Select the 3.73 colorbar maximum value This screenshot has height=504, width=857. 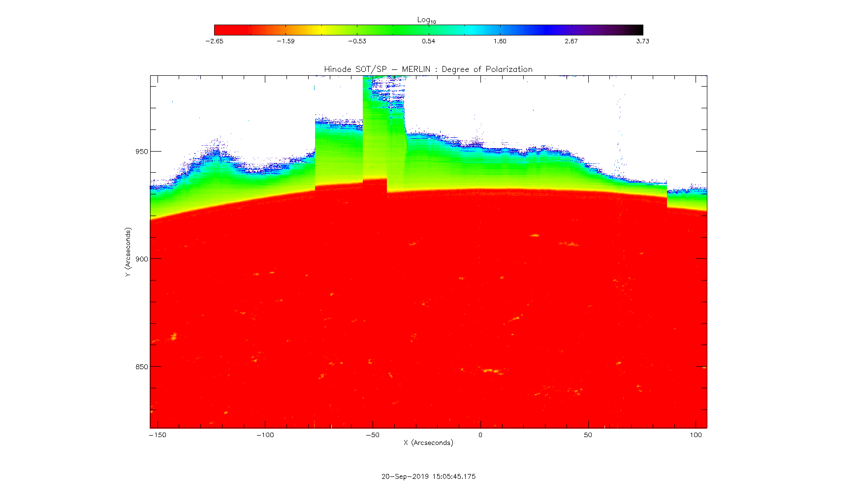tap(642, 41)
